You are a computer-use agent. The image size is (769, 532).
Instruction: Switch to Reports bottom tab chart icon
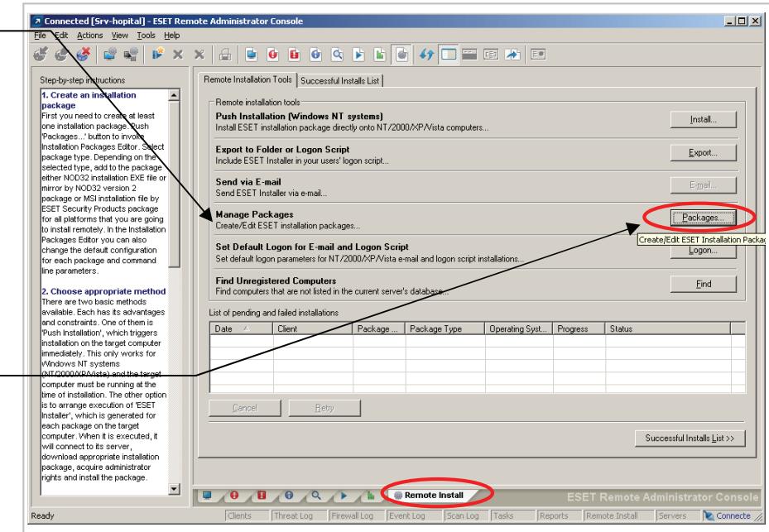pyautogui.click(x=371, y=496)
